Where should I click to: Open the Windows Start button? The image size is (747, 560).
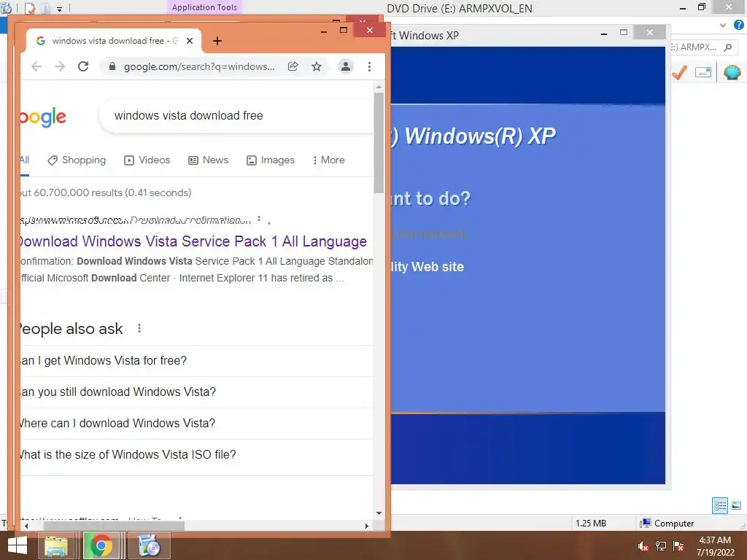(18, 545)
